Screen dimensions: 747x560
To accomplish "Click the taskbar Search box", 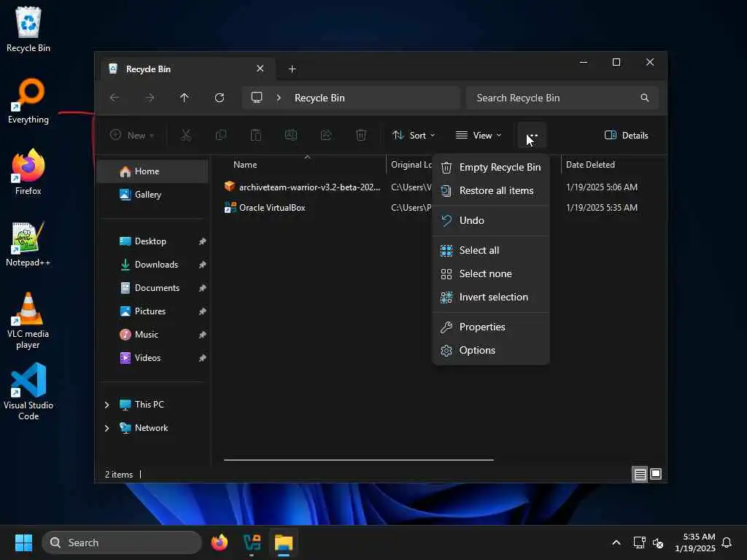I will (122, 542).
